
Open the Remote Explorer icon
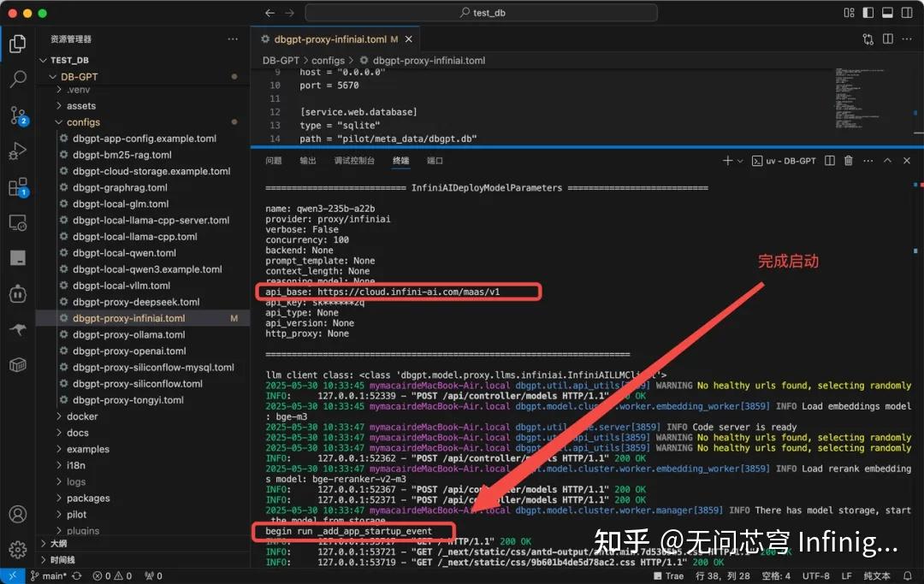click(17, 222)
